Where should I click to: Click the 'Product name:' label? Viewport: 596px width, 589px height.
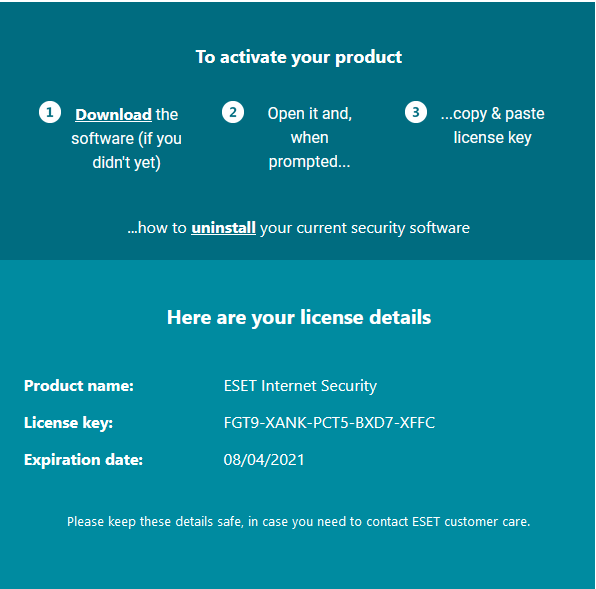(79, 386)
